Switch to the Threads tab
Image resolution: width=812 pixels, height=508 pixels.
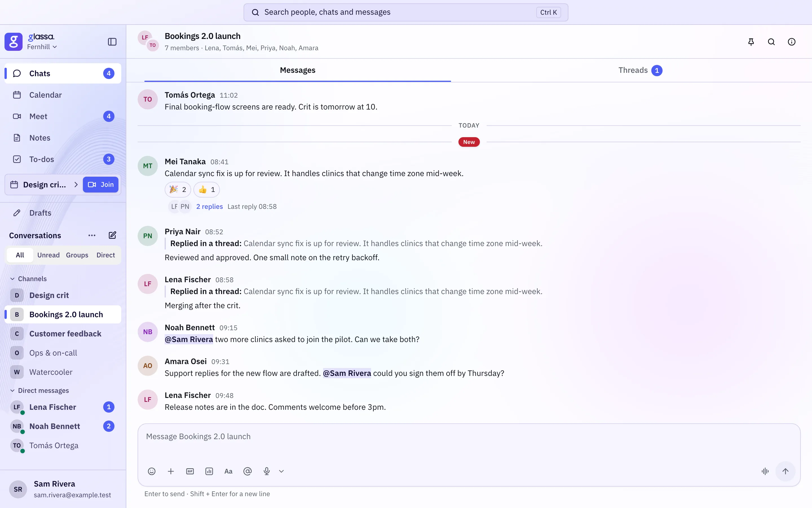pos(640,70)
